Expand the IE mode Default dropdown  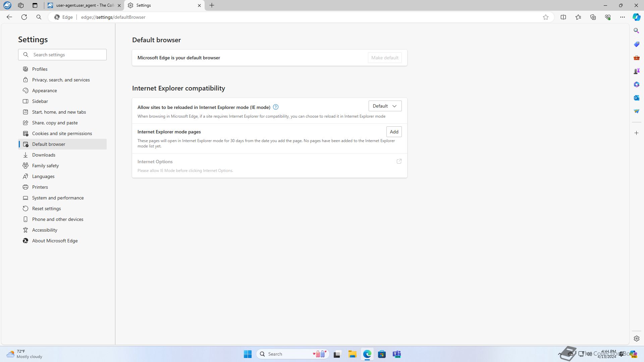tap(385, 106)
